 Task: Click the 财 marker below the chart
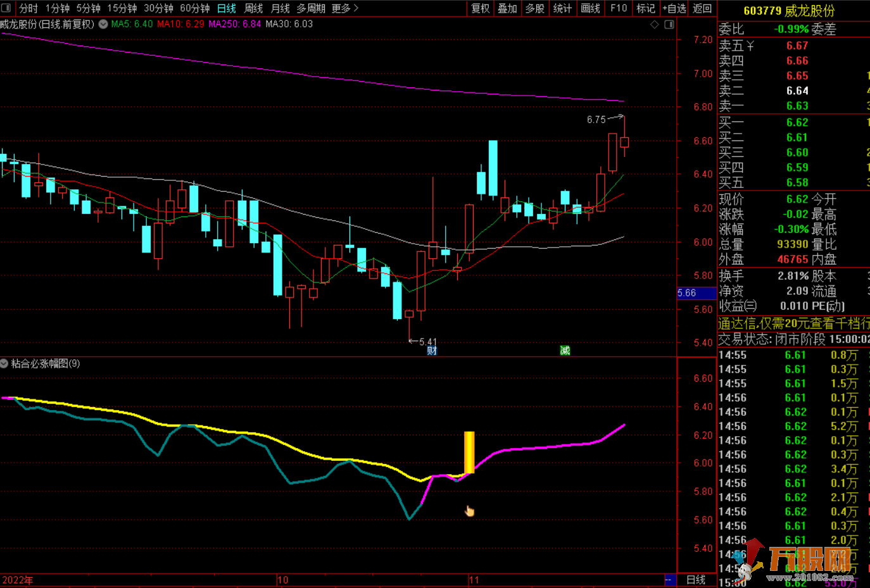point(432,351)
